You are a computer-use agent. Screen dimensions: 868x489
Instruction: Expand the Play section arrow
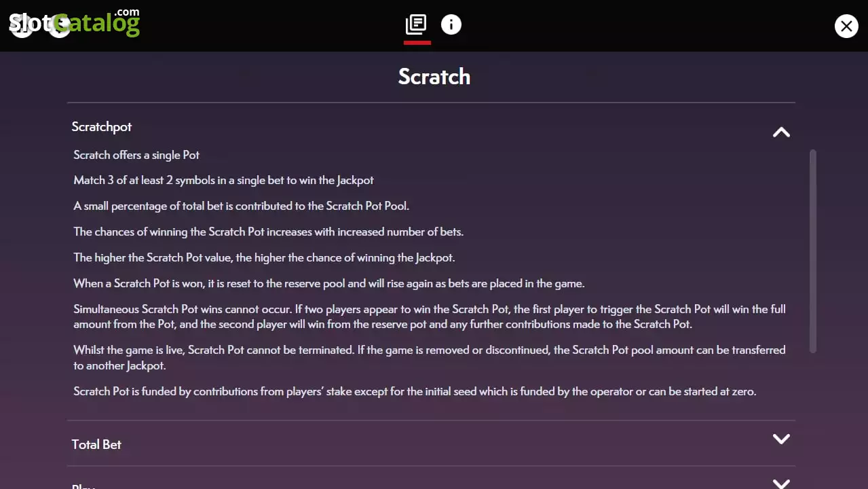(x=781, y=483)
